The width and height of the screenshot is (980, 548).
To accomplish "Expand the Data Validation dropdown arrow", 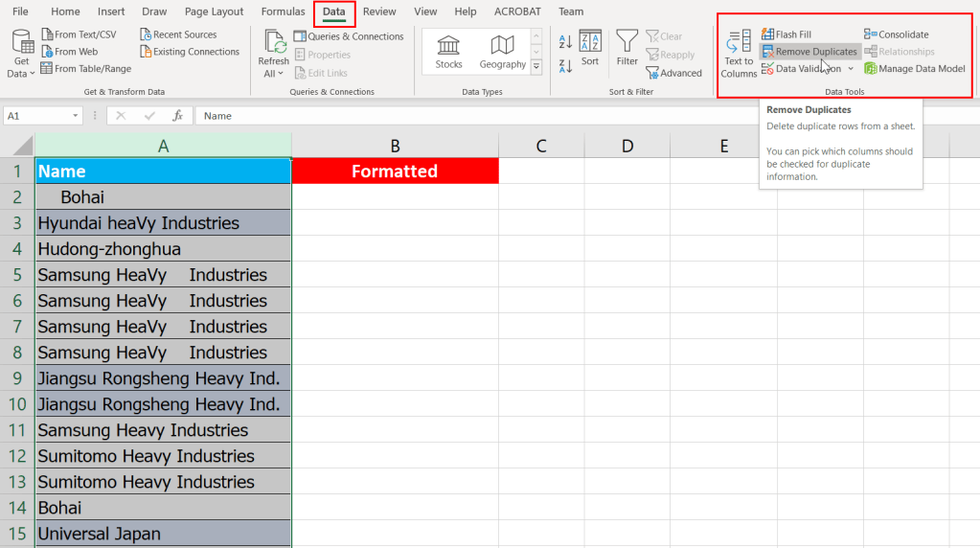I will pyautogui.click(x=851, y=69).
